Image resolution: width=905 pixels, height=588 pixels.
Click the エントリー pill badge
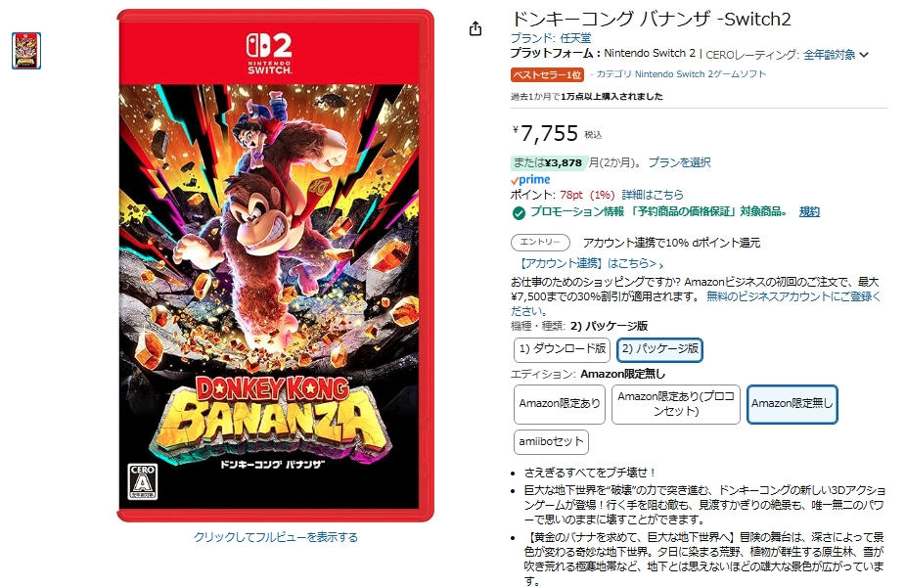(540, 243)
